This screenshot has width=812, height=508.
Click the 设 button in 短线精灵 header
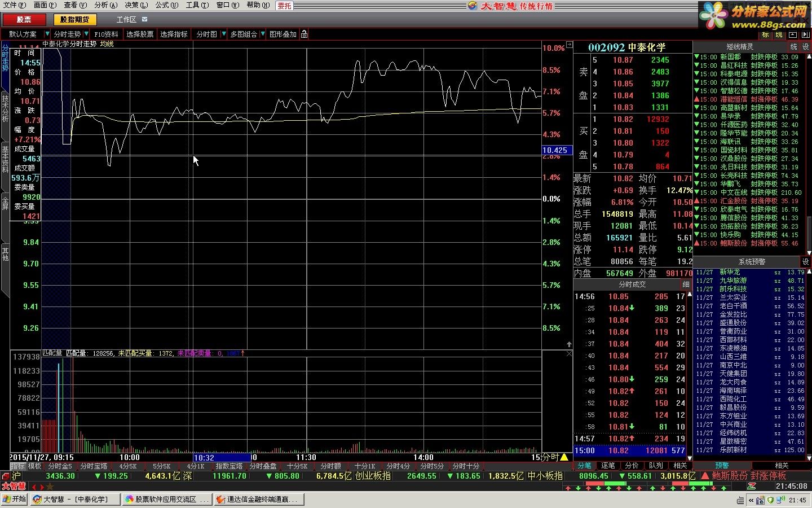(805, 47)
